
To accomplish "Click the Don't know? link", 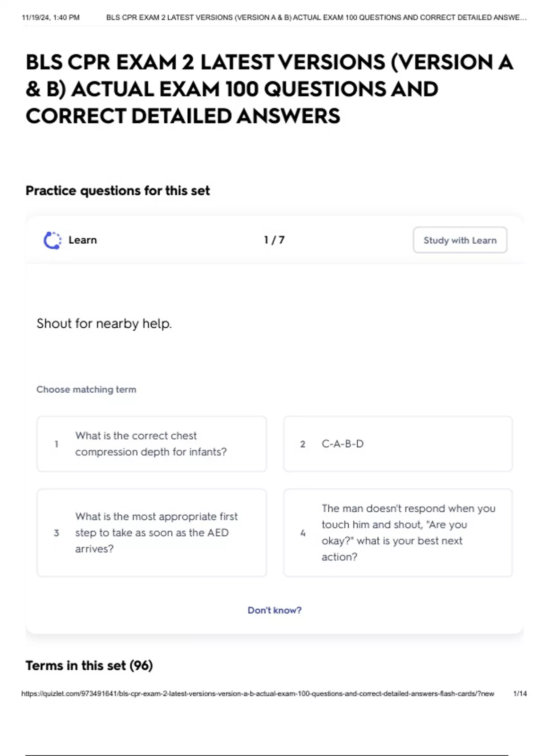I will point(274,610).
